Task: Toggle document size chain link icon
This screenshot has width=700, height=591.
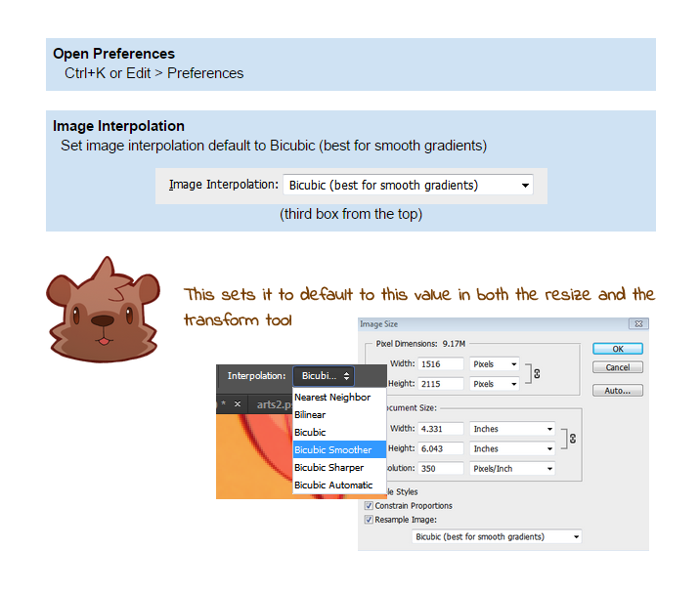Action: click(573, 439)
